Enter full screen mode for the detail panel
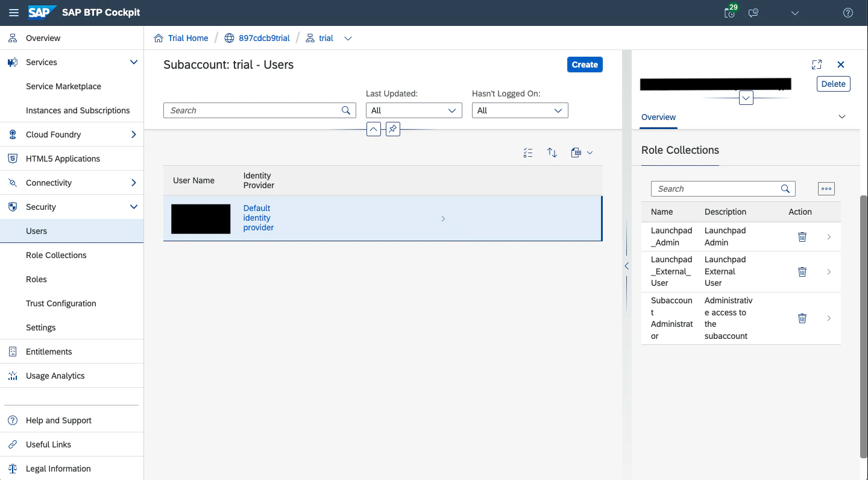The image size is (868, 480). [817, 65]
